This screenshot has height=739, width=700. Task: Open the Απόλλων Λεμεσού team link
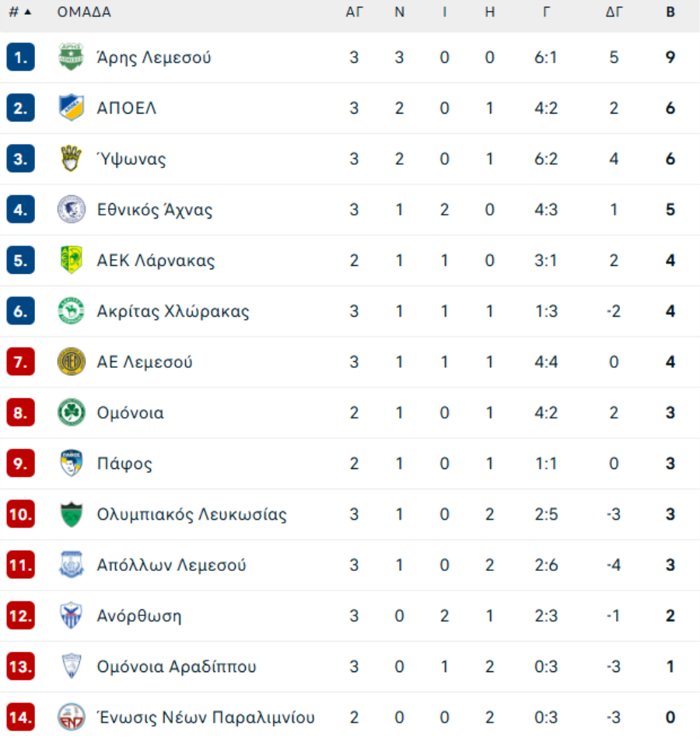click(171, 565)
